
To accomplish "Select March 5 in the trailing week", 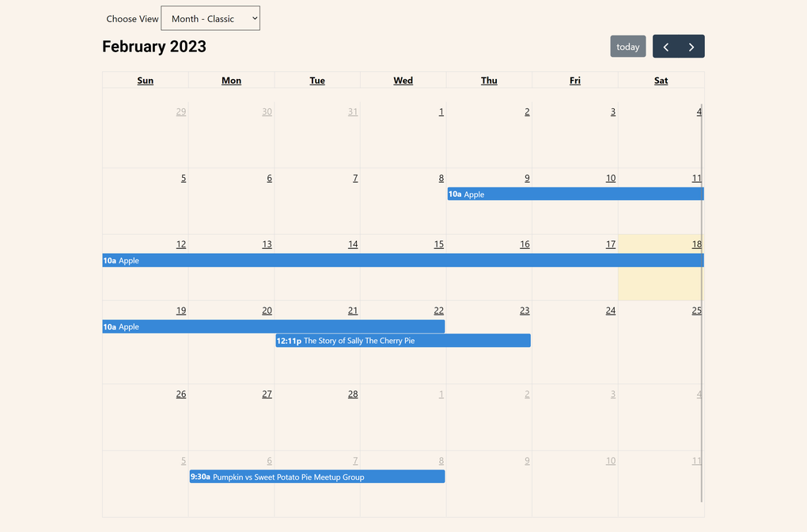I will click(x=183, y=460).
